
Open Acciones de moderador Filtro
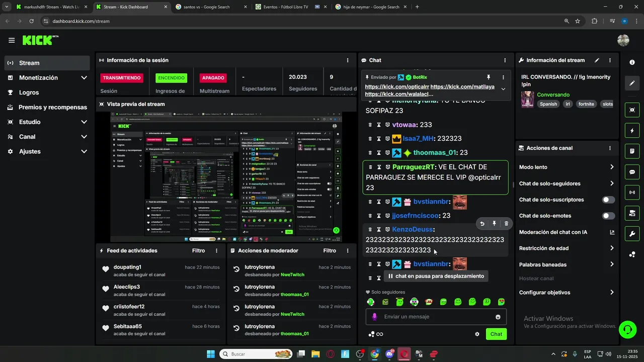point(330,250)
